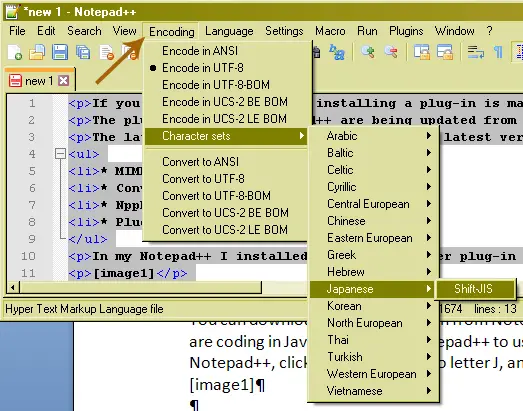Screen dimensions: 523x411
Task: Zoom out using the magnifier minus icon
Action: (x=391, y=52)
